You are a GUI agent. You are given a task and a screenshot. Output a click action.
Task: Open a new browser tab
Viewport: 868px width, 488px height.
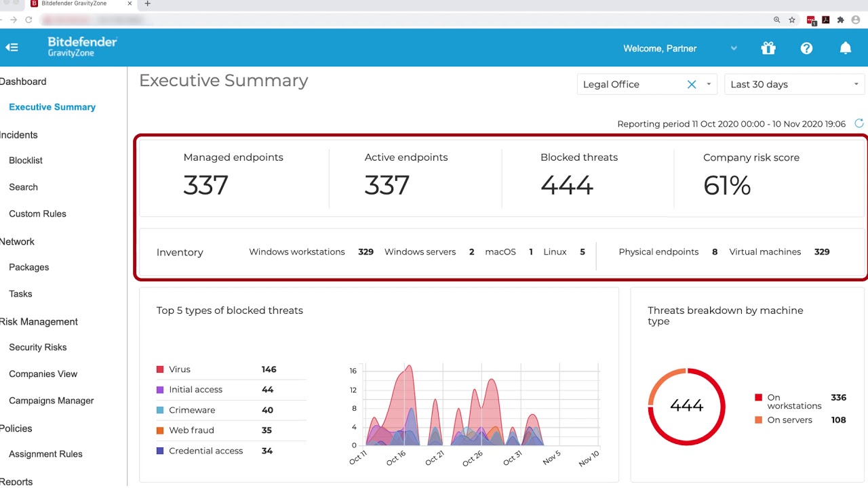[147, 4]
